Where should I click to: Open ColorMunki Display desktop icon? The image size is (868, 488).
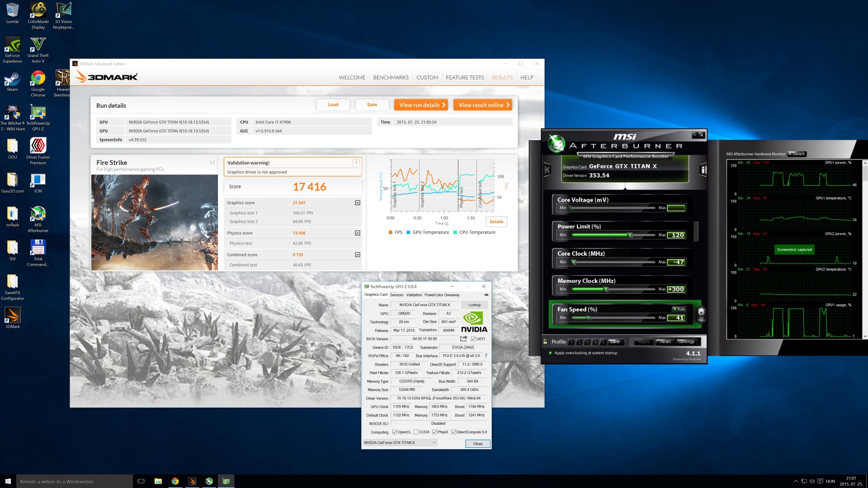tap(38, 16)
